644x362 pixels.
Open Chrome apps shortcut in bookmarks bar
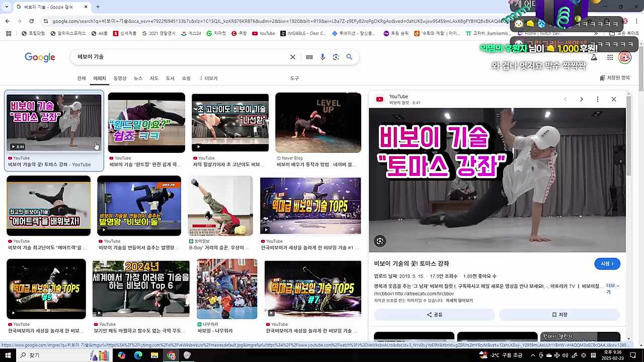pos(9,33)
